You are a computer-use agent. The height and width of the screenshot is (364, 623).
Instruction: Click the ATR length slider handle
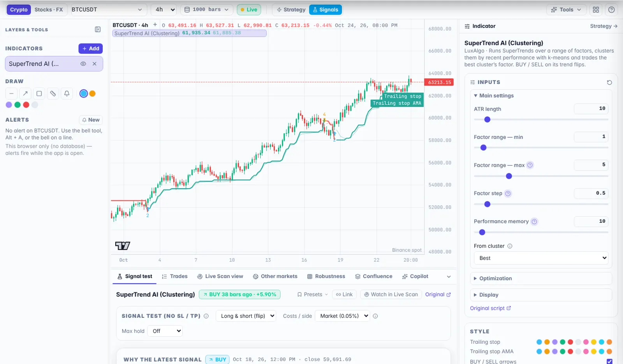487,120
